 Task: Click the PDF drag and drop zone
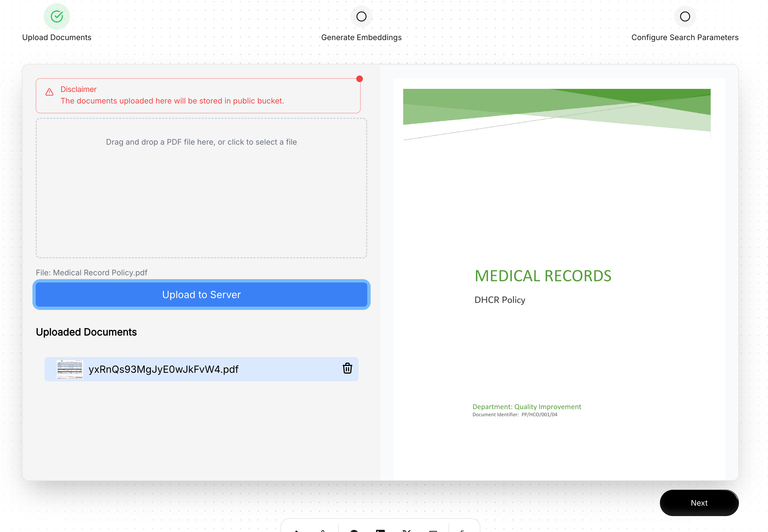tap(201, 188)
